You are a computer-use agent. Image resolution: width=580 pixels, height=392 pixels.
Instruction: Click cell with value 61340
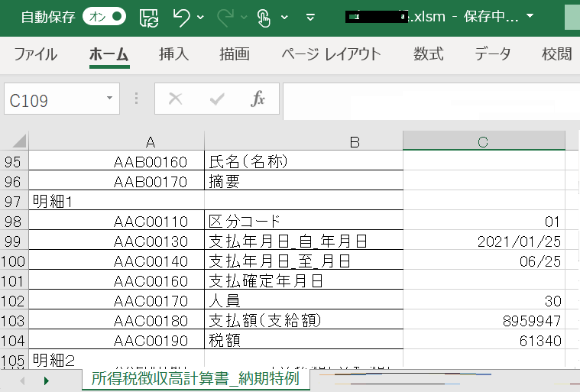pos(484,339)
